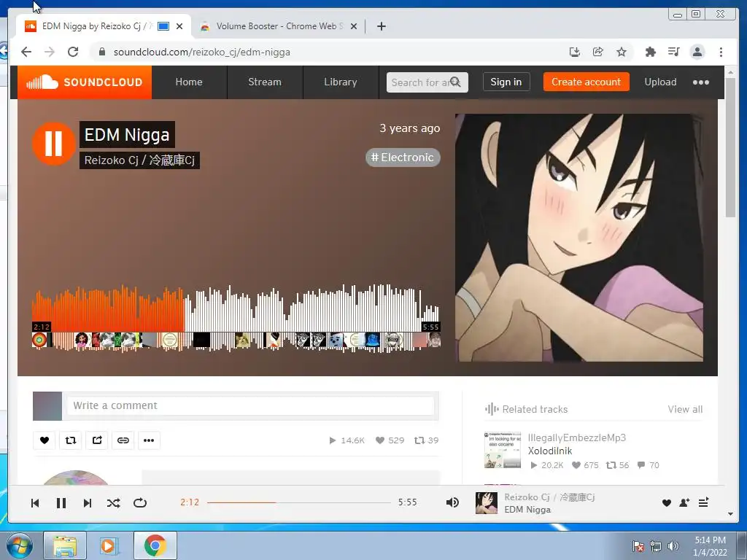Toggle repeat in the bottom player
Screen dimensions: 747x560
coord(140,503)
